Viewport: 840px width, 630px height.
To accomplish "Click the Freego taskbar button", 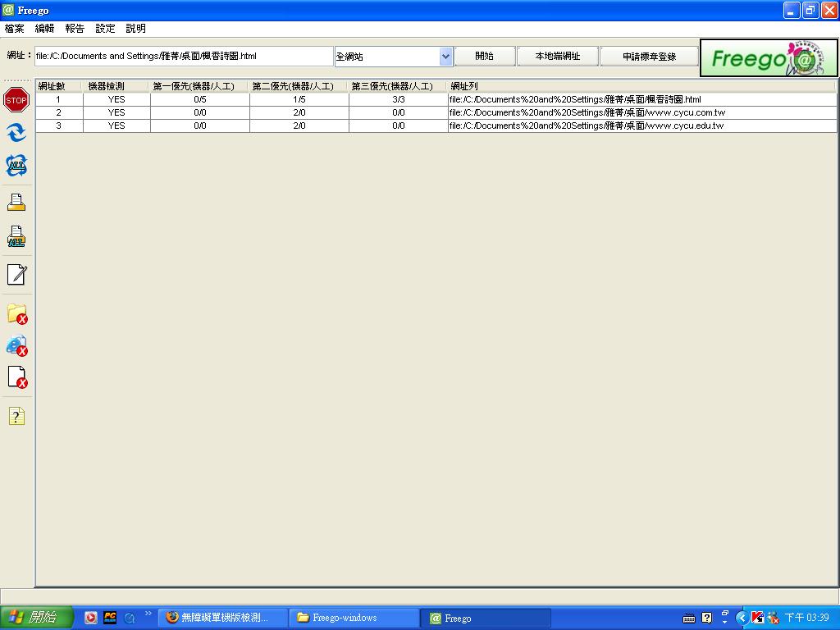I will coord(486,618).
